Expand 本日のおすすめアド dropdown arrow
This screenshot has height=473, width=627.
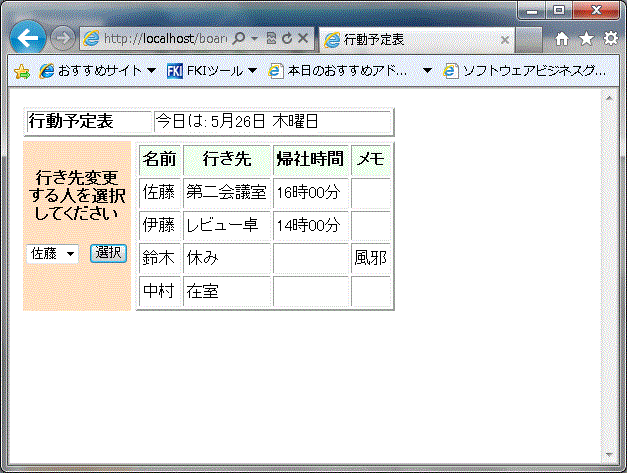pyautogui.click(x=427, y=71)
